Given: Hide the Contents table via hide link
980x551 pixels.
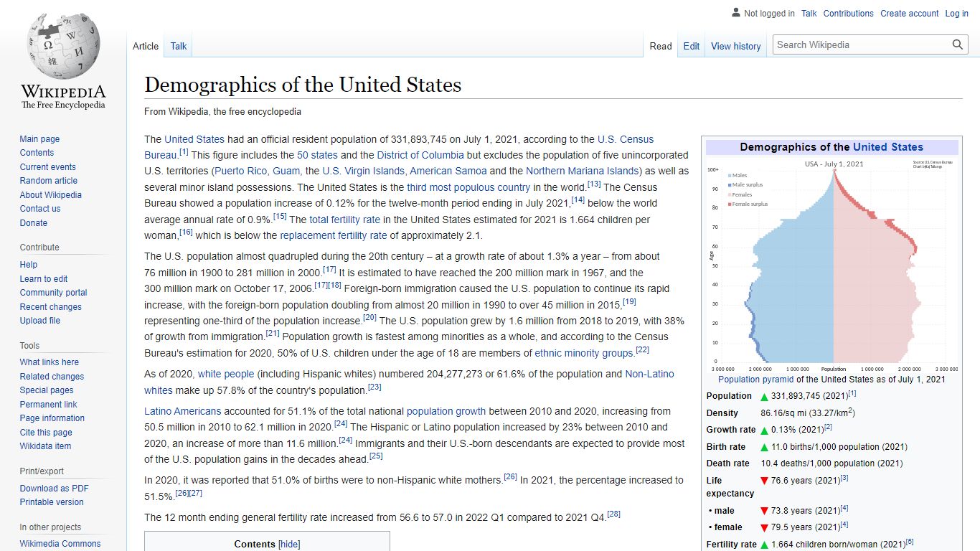Looking at the screenshot, I should (x=289, y=544).
